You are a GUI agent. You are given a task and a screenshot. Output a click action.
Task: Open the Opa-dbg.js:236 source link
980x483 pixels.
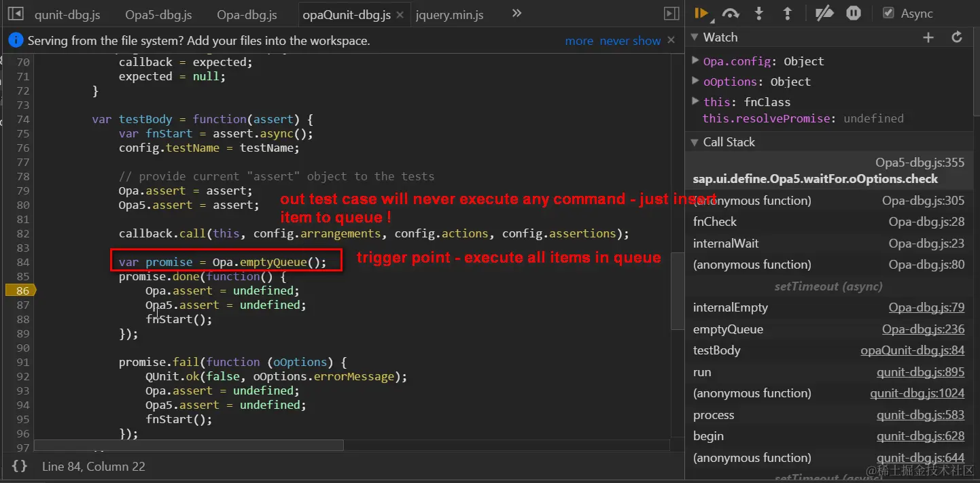click(x=924, y=329)
